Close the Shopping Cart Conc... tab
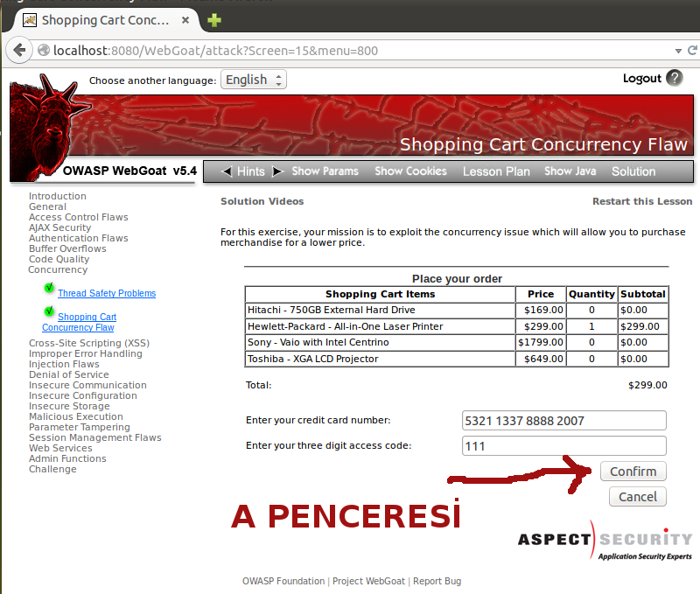700x594 pixels. click(x=185, y=20)
